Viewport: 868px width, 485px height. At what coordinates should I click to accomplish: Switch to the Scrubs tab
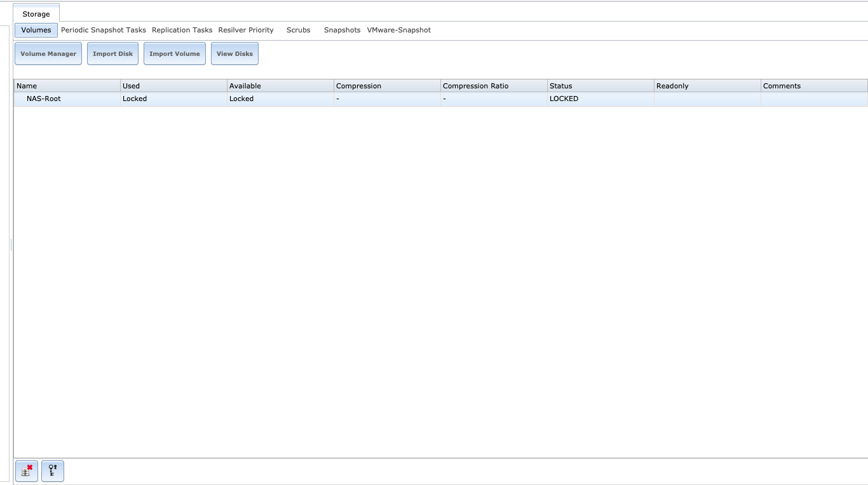point(299,30)
